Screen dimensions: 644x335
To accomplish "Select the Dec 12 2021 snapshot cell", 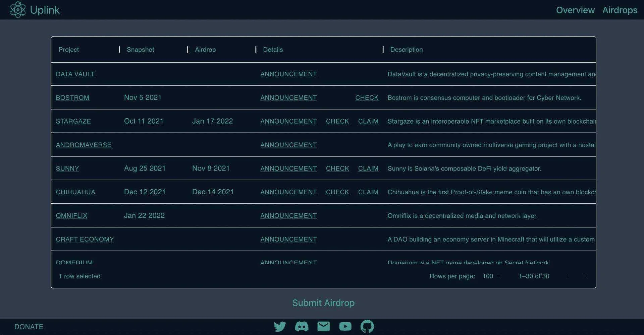I will 145,192.
